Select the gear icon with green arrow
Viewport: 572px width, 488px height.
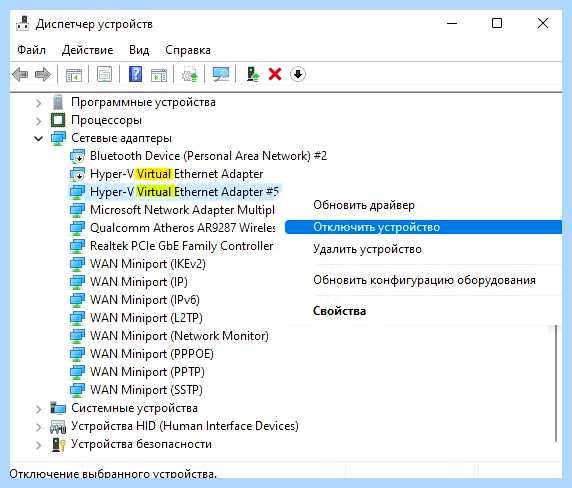[190, 74]
